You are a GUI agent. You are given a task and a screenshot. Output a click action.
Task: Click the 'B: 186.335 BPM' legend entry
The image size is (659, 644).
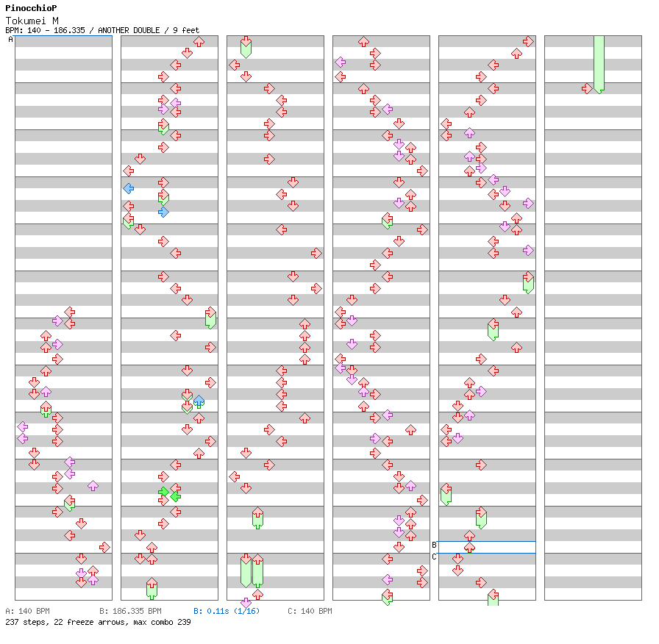pyautogui.click(x=130, y=611)
